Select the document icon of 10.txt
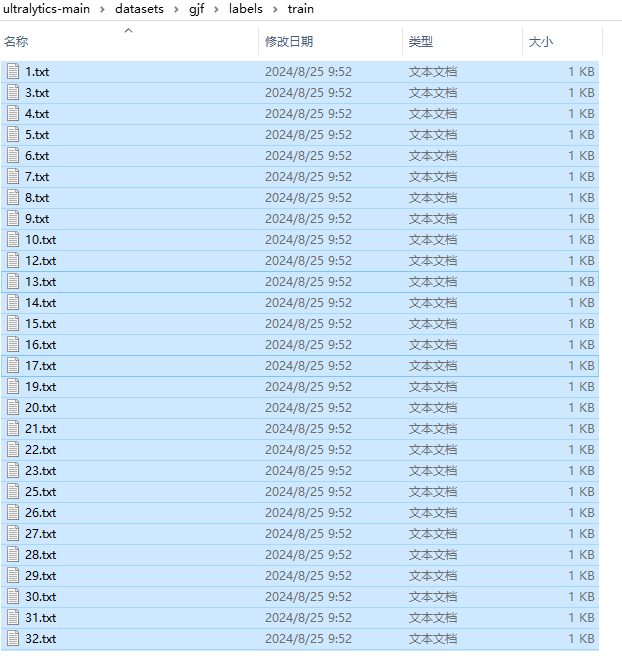Screen dimensions: 622x667 (13, 239)
